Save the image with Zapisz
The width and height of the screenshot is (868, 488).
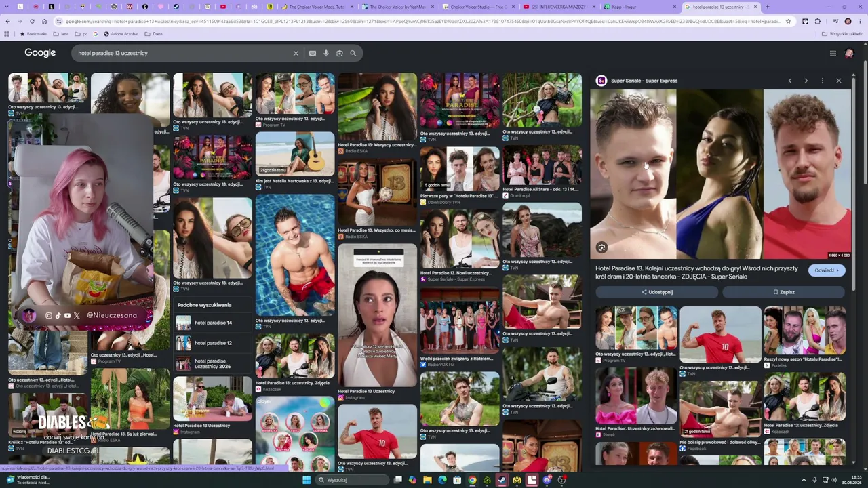tap(783, 292)
